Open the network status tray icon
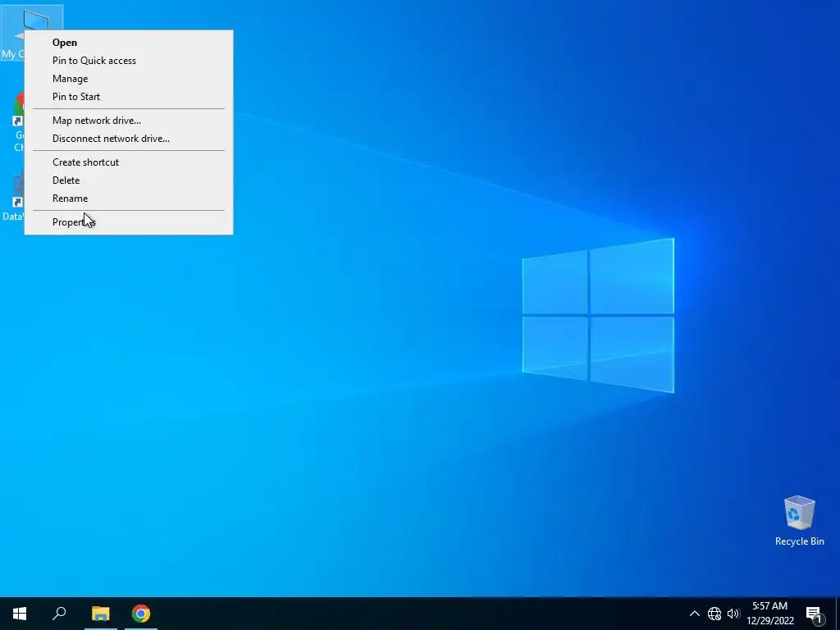The image size is (840, 630). tap(714, 614)
